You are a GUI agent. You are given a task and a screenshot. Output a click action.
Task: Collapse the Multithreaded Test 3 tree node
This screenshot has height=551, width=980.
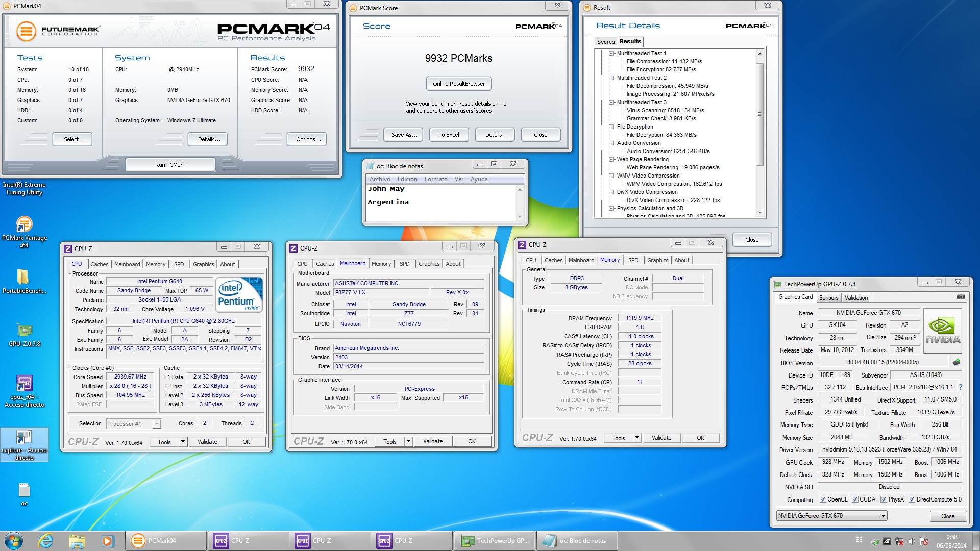point(611,102)
